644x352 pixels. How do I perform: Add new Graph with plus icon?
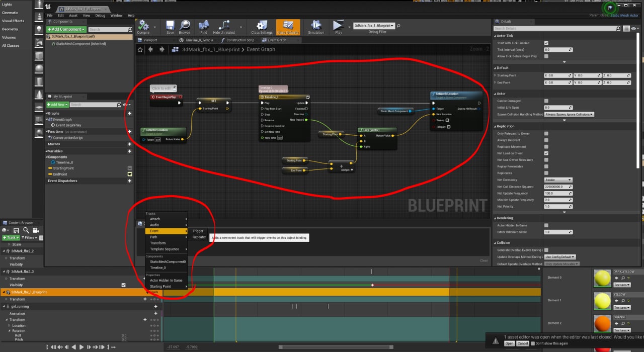coord(130,113)
